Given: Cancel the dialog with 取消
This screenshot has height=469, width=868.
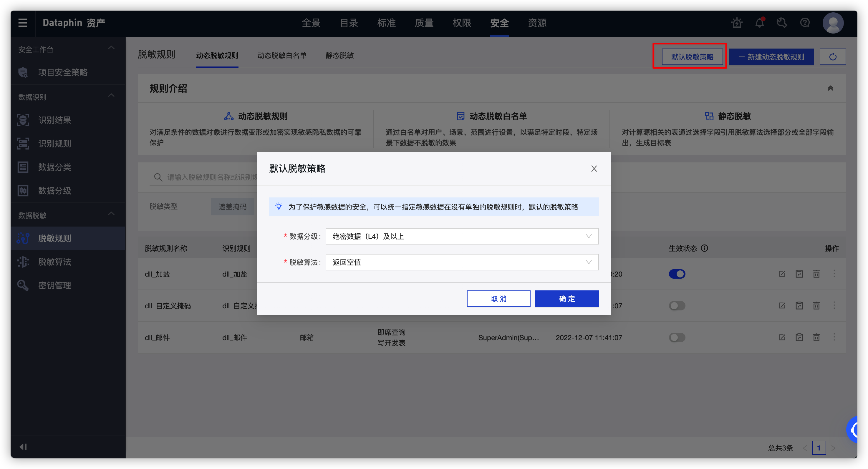Looking at the screenshot, I should coord(498,298).
